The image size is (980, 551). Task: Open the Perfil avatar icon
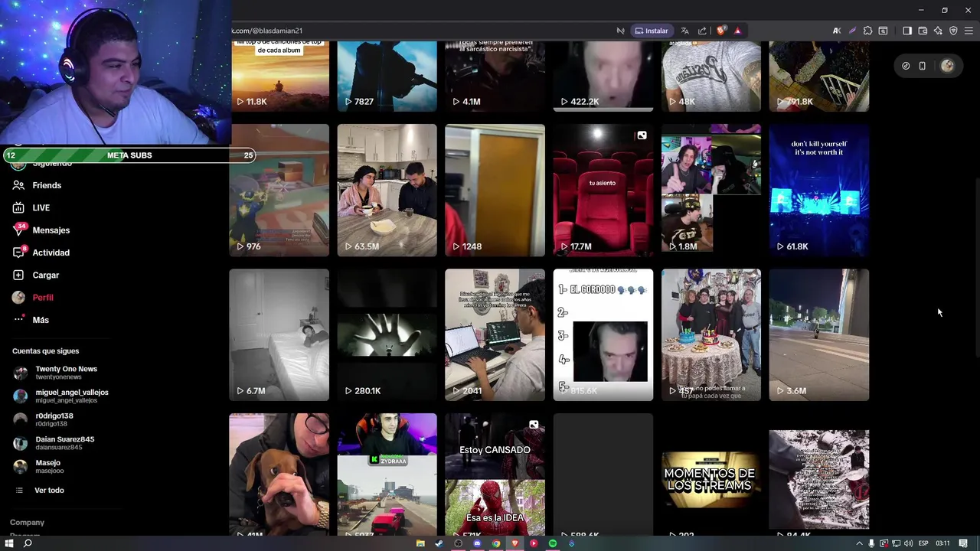18,297
